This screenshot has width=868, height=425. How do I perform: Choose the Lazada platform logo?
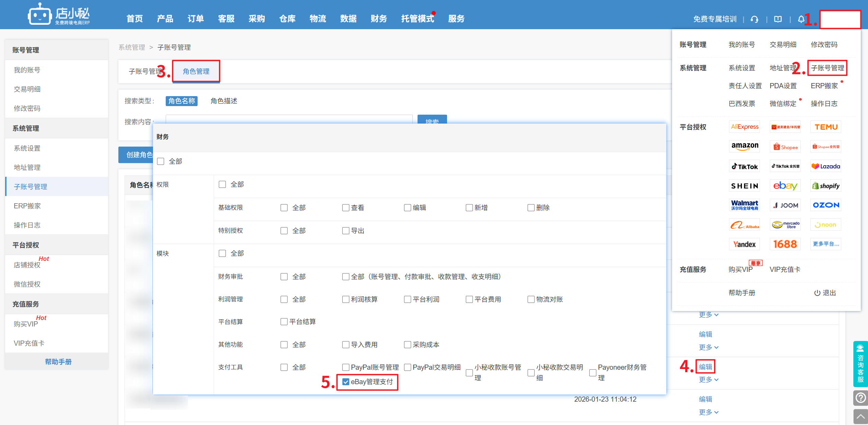tap(826, 166)
